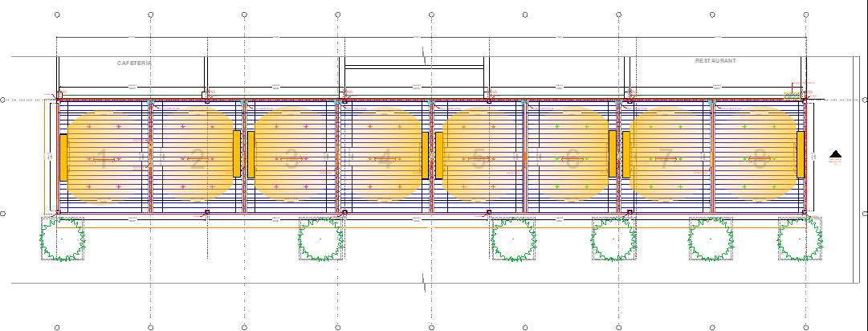868x331 pixels.
Task: Select the leftmost tree symbol below the plan
Action: (63, 239)
